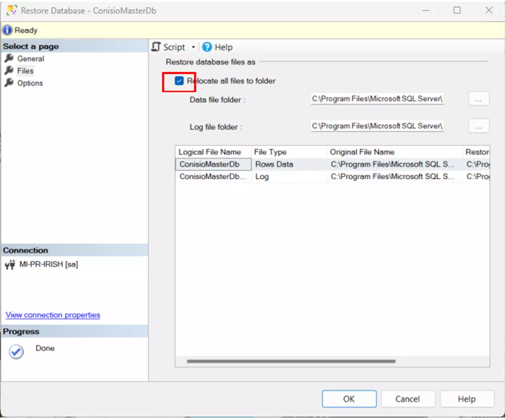Uncheck Relocate all files to folder
Viewport: 505px width, 420px height.
(x=179, y=81)
